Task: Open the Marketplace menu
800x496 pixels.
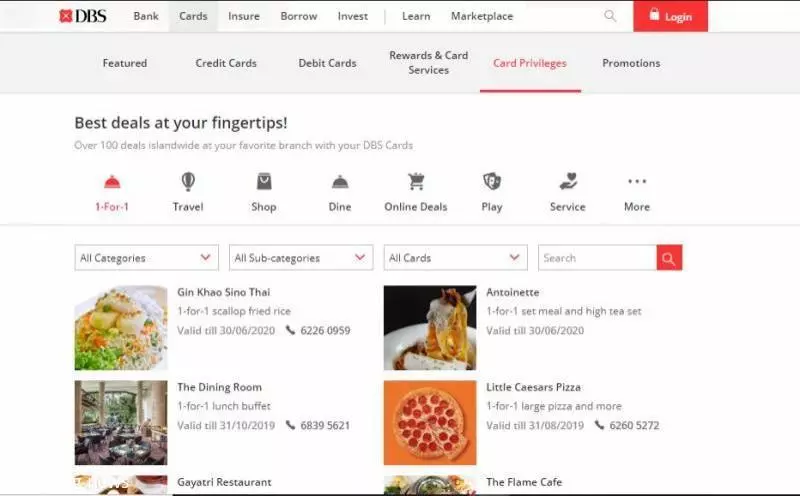Action: [482, 16]
